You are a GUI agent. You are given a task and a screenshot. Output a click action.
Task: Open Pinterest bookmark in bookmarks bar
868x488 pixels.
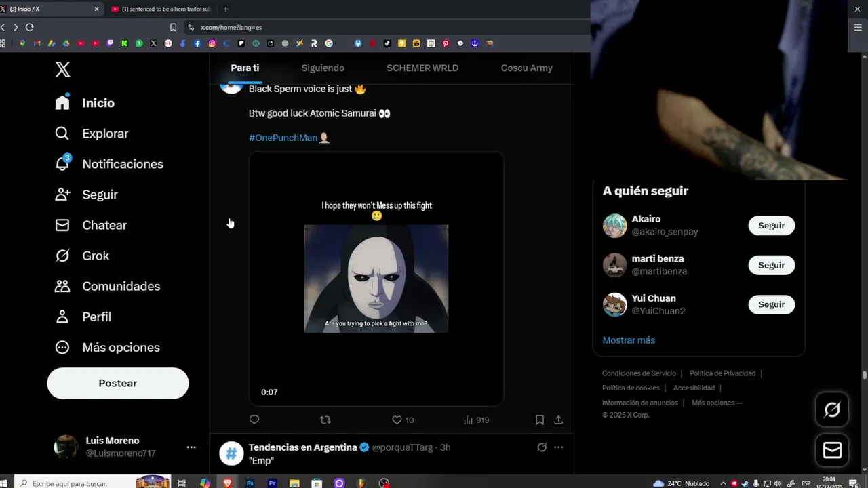pos(446,43)
